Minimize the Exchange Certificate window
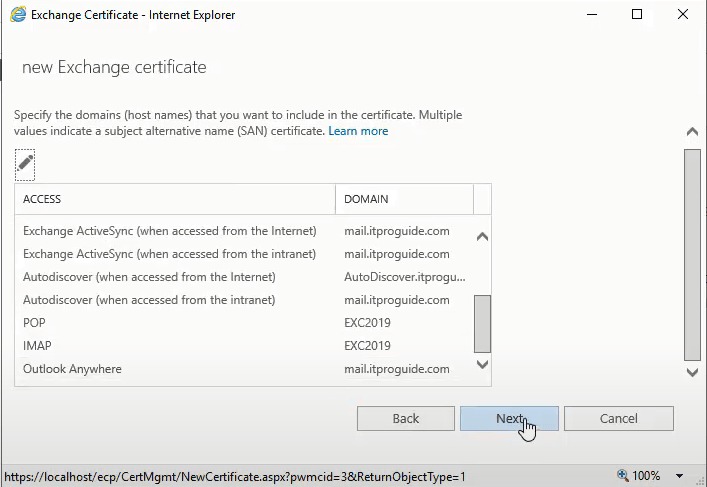 tap(592, 14)
